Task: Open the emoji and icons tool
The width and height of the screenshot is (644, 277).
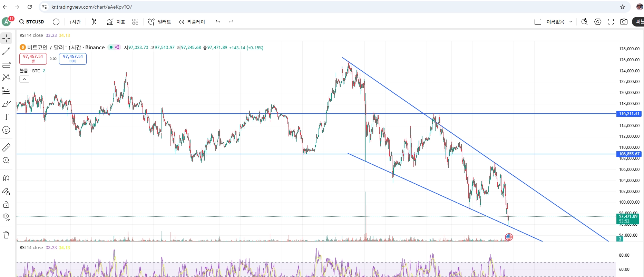Action: point(7,130)
